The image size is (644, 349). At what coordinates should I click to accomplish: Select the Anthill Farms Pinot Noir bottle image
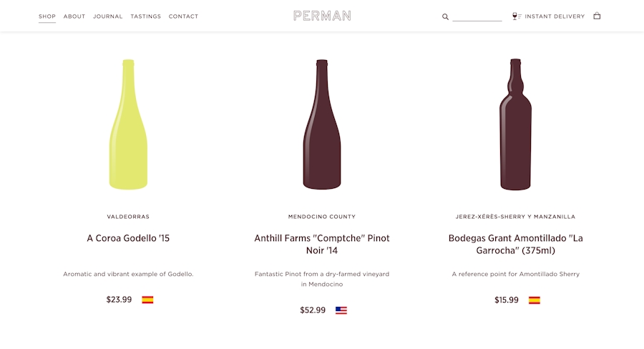click(x=322, y=124)
